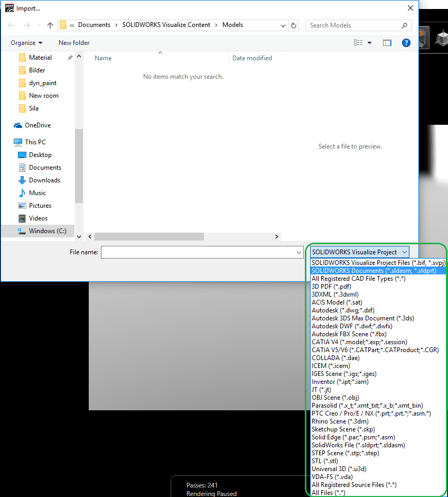This screenshot has width=448, height=497.
Task: Open the blue Help question mark icon
Action: point(406,43)
